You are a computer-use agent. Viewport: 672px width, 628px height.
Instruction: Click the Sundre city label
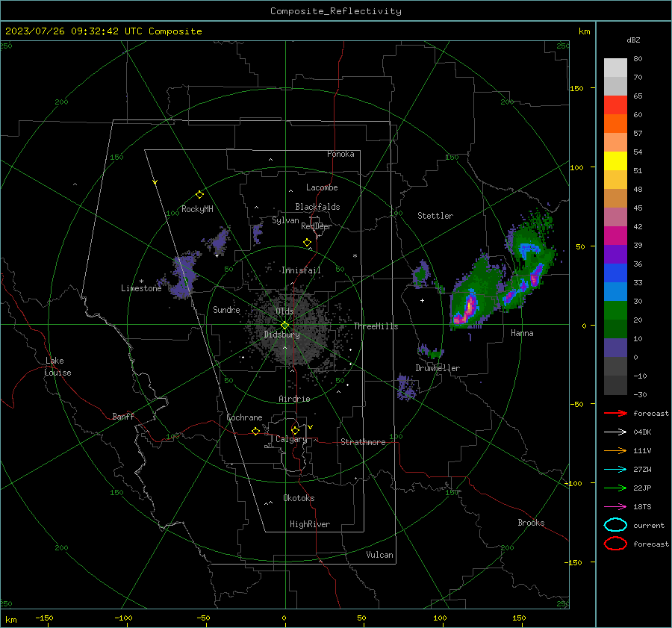(x=226, y=309)
